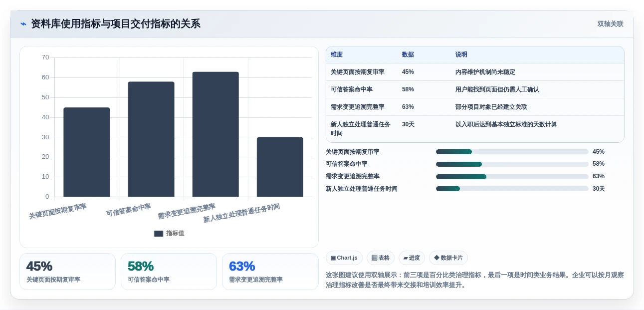Viewport: 644px width, 310px height.
Task: Click the 63% 需求变更追溯完整率 stat card
Action: pos(270,272)
